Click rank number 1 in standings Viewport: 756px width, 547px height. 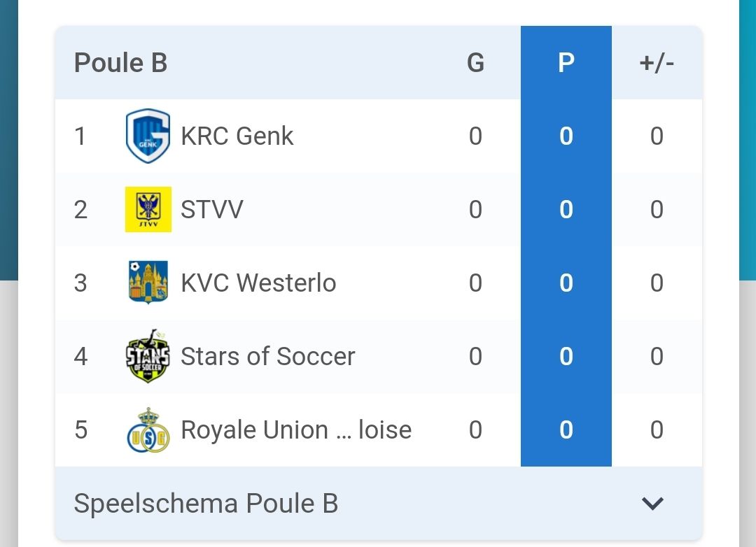pyautogui.click(x=80, y=136)
